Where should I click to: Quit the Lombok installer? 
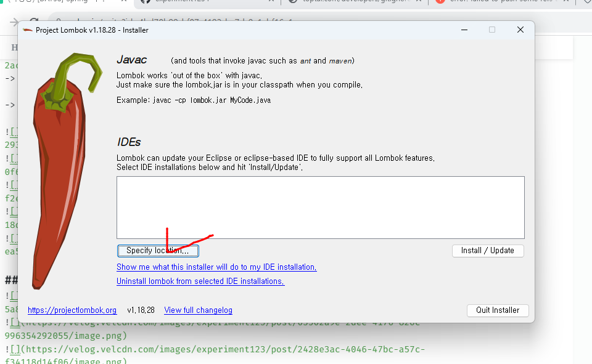[498, 310]
